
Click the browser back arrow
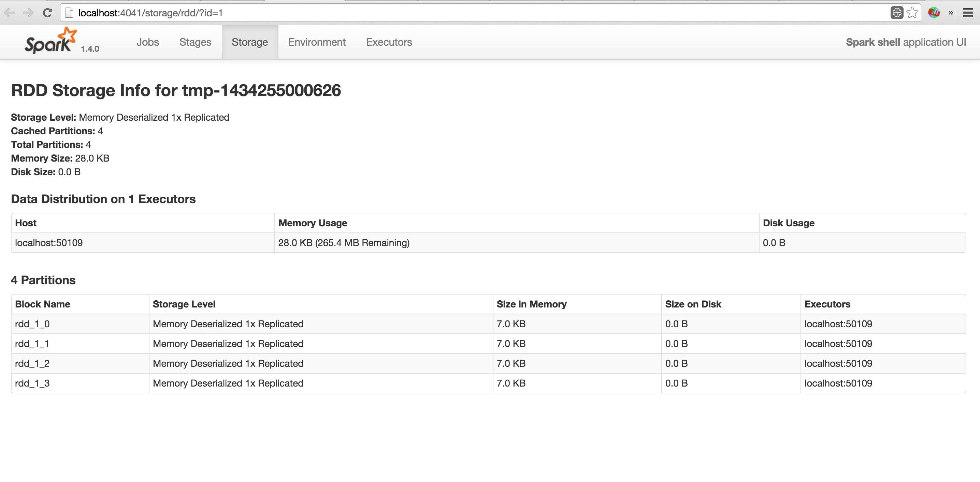[10, 13]
